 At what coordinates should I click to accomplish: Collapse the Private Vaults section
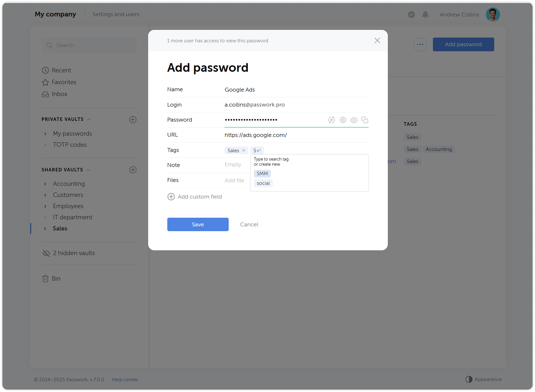point(89,119)
